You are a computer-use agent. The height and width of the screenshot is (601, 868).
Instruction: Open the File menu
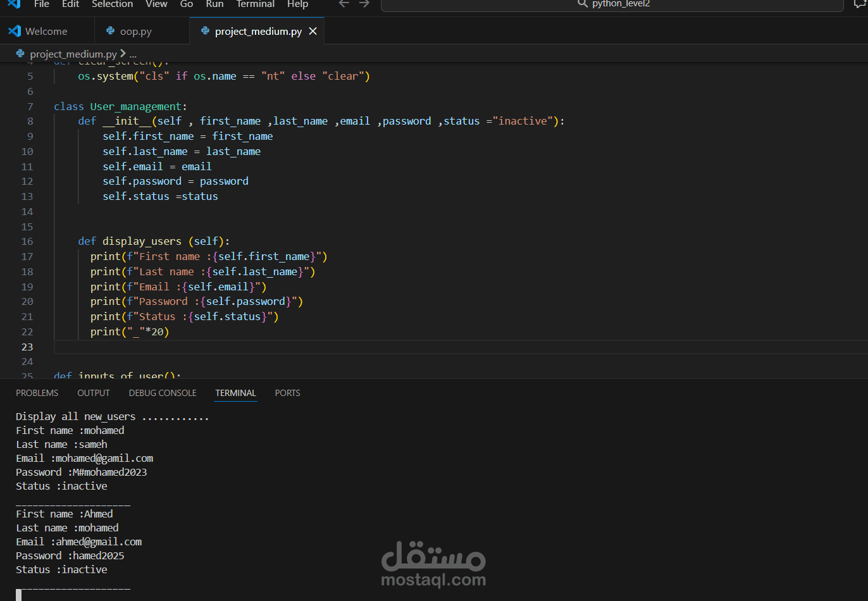pyautogui.click(x=42, y=4)
